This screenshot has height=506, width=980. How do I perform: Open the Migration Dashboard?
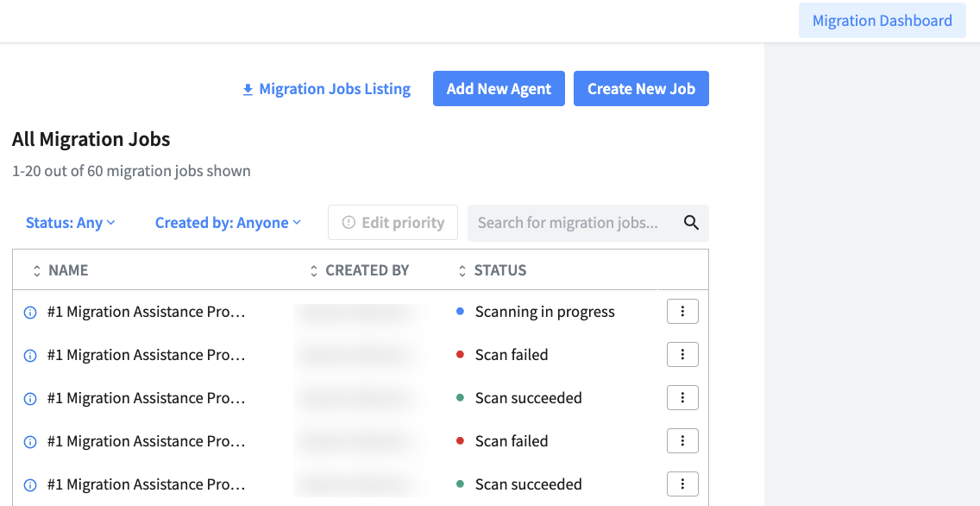point(882,20)
